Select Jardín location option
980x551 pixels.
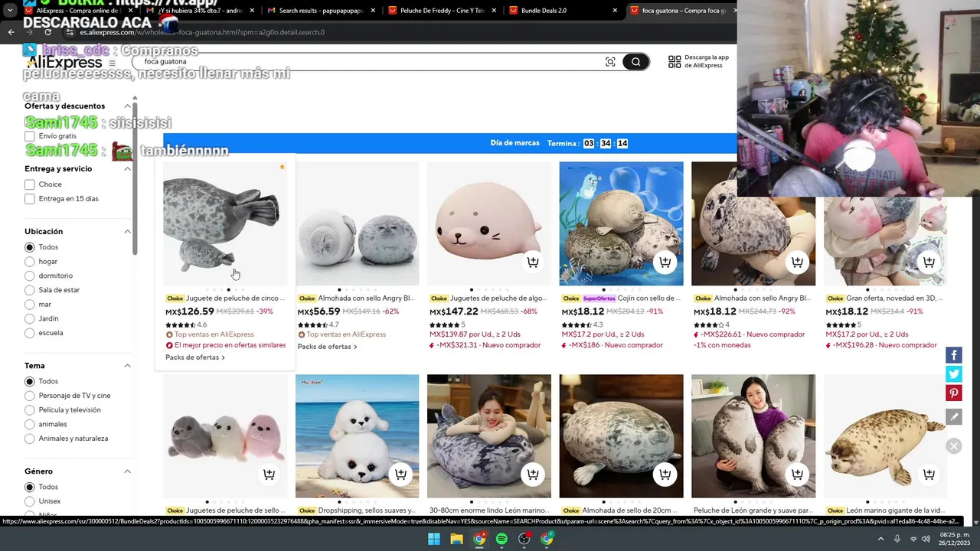pos(29,318)
